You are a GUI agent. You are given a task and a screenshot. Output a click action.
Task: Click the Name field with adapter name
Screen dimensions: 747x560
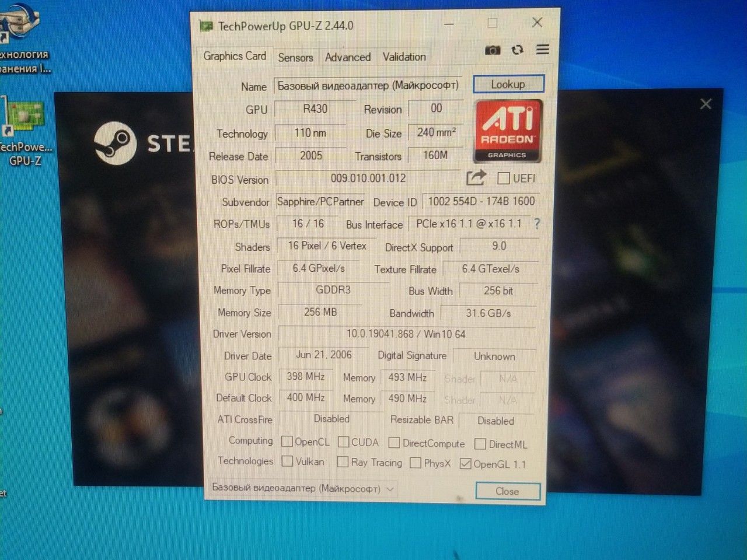pos(368,86)
